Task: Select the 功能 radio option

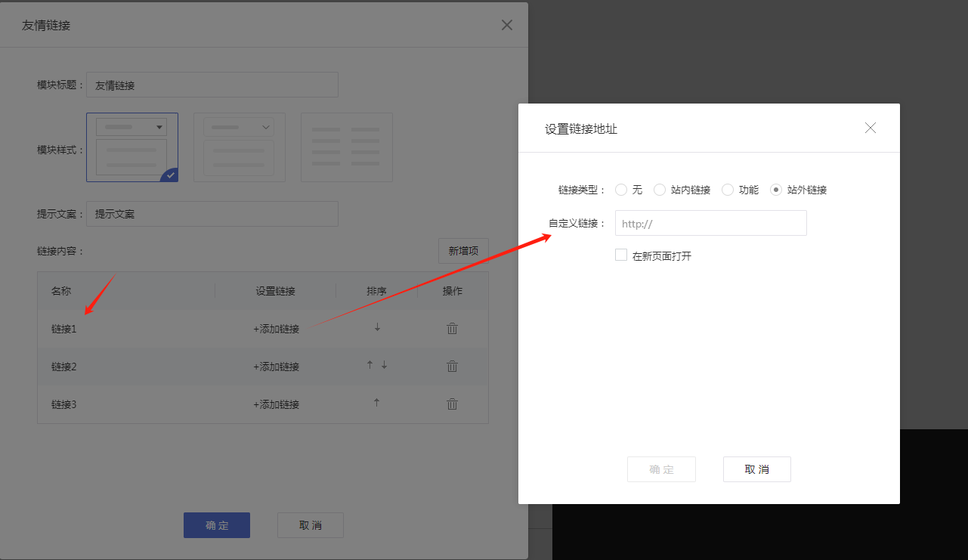Action: tap(728, 190)
